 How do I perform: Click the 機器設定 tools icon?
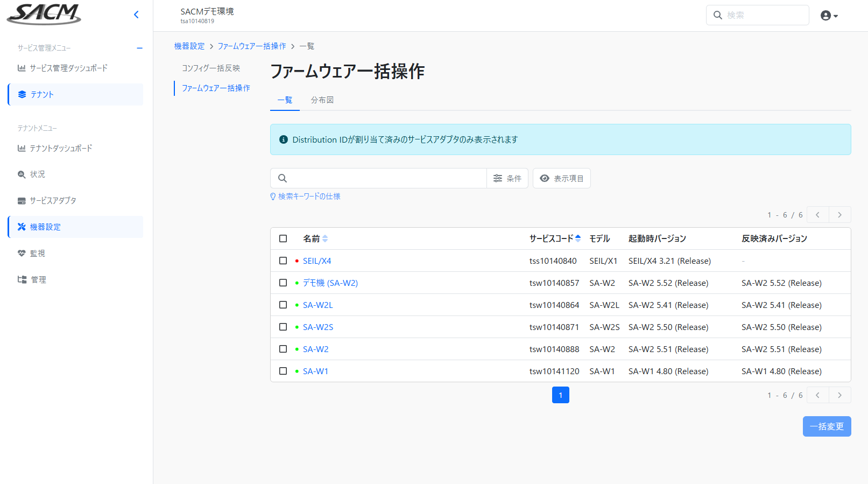22,227
